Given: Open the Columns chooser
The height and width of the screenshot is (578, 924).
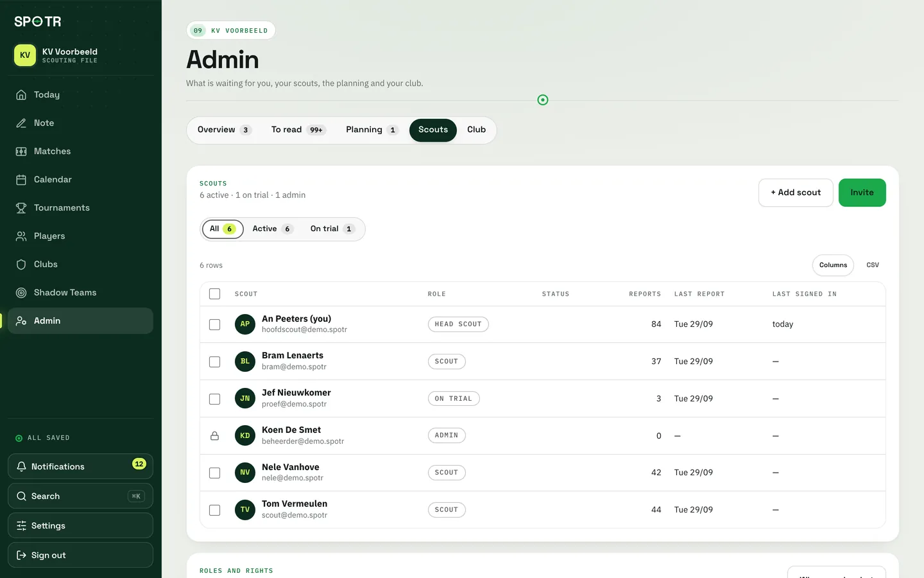Looking at the screenshot, I should click(x=833, y=265).
